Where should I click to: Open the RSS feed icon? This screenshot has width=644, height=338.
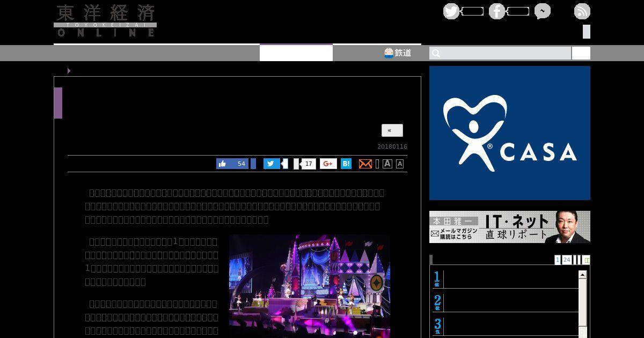582,11
